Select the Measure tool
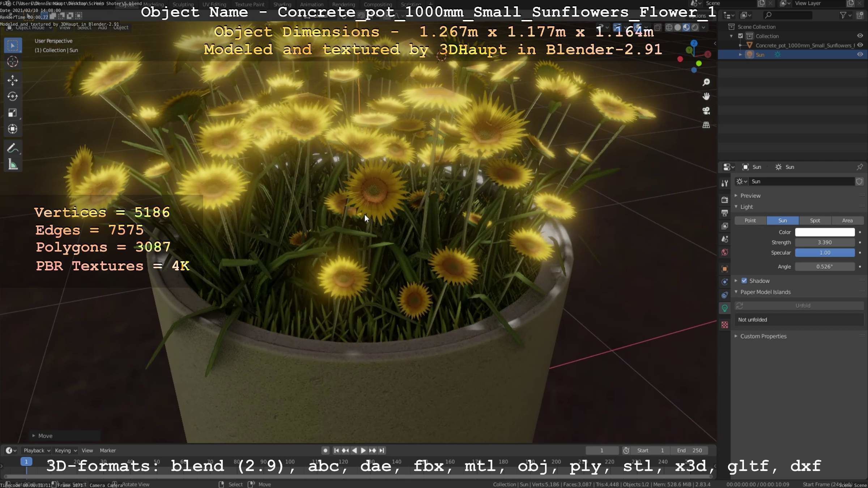 pyautogui.click(x=13, y=164)
